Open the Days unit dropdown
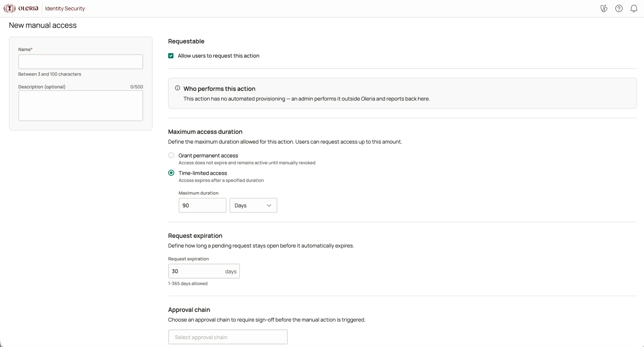This screenshot has width=644, height=347. [x=253, y=205]
